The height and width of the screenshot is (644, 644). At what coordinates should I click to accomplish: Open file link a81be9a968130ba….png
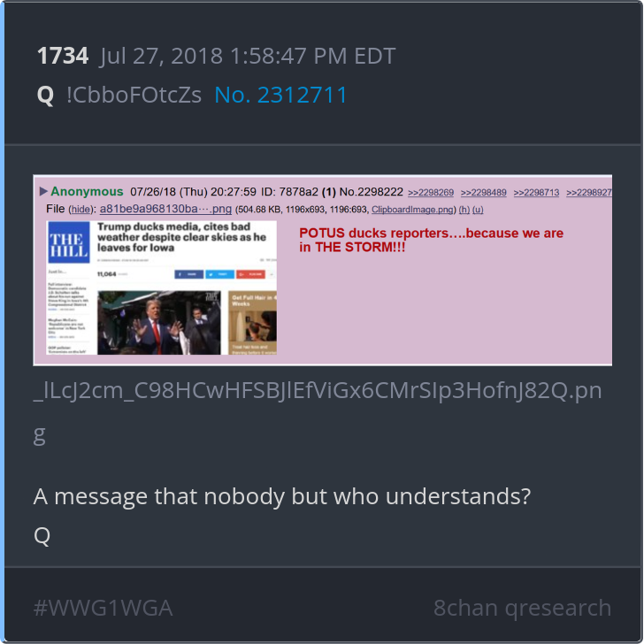tap(165, 209)
